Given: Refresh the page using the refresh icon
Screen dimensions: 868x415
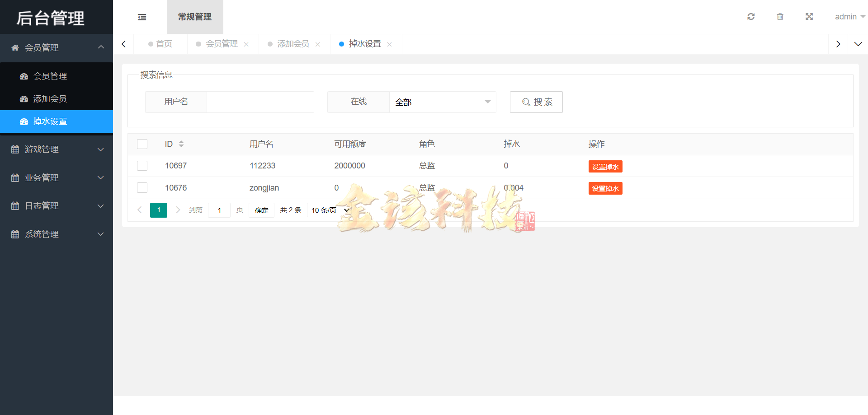Looking at the screenshot, I should tap(751, 16).
